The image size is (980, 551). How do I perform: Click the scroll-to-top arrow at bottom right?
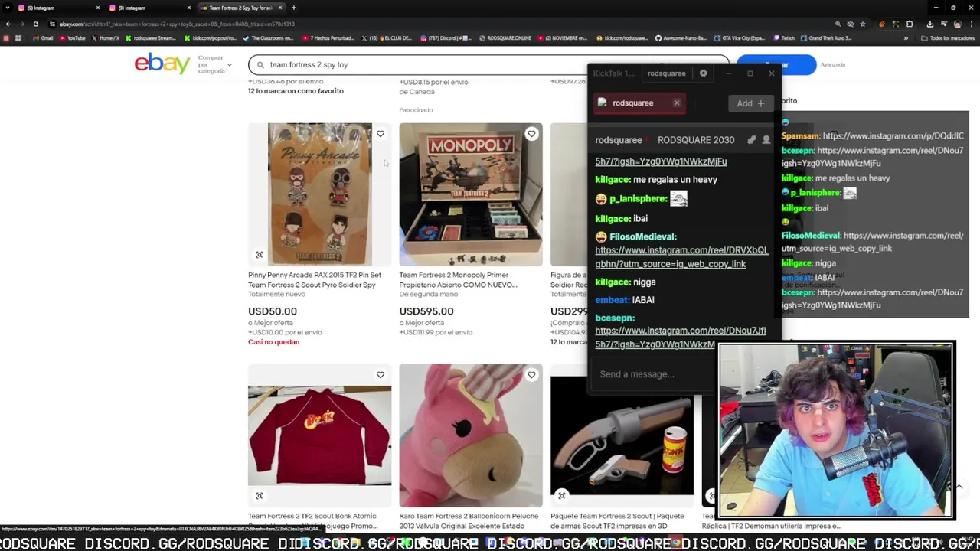click(959, 487)
